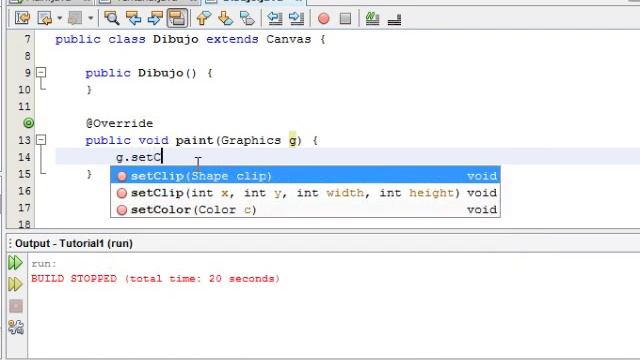Click after g.setC on line 14
640x360 pixels.
tap(162, 157)
